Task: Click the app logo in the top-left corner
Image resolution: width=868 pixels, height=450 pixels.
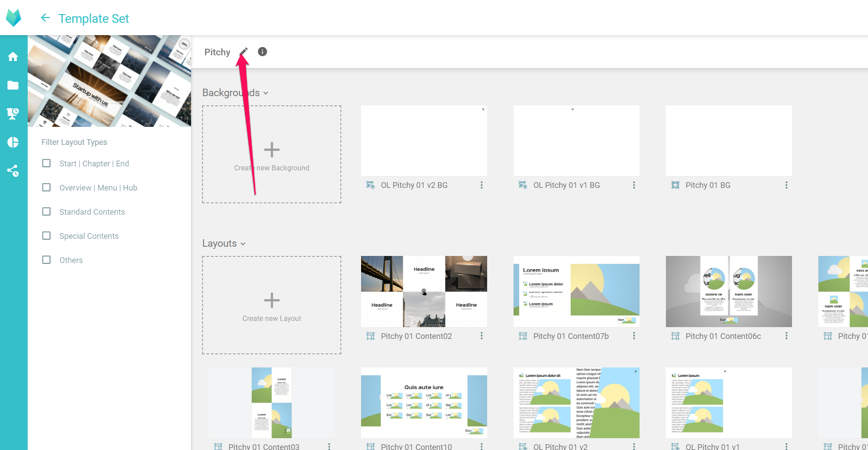Action: point(14,18)
